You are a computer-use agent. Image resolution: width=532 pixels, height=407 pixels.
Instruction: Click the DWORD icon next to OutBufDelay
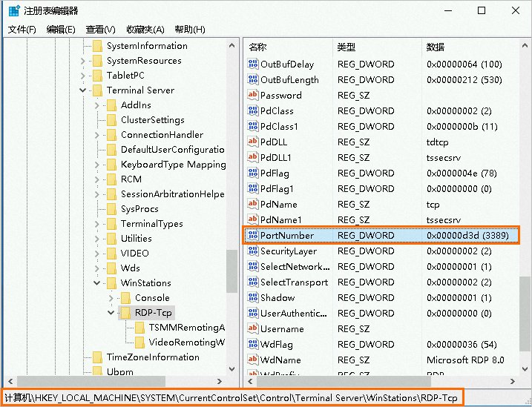pos(252,64)
